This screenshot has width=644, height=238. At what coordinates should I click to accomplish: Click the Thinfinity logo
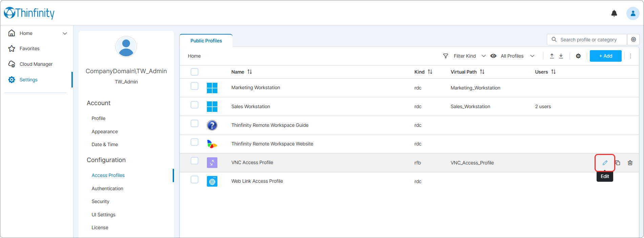[29, 13]
